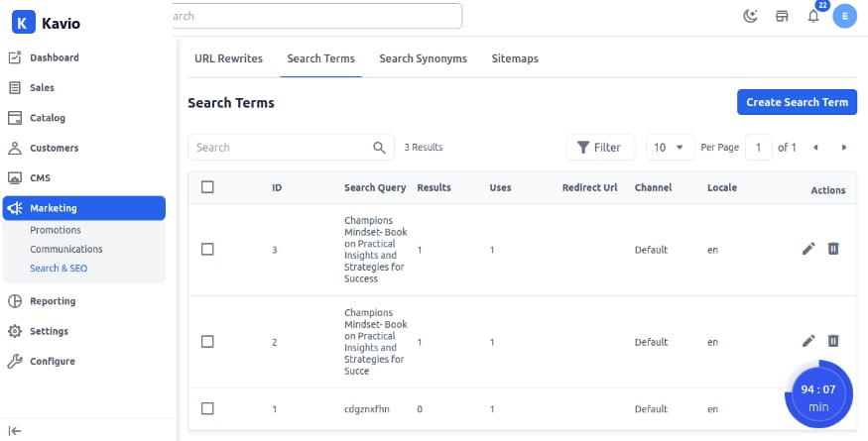Open user profile avatar E
868x441 pixels.
(x=845, y=16)
